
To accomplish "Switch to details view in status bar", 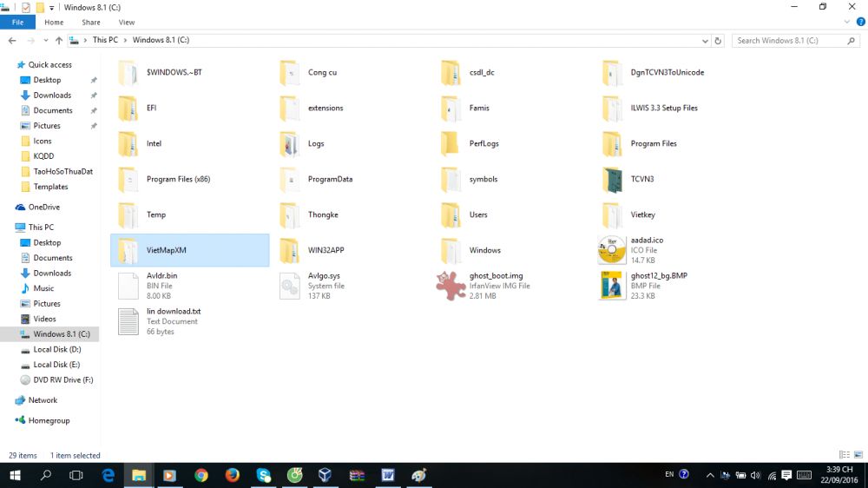I will 845,455.
